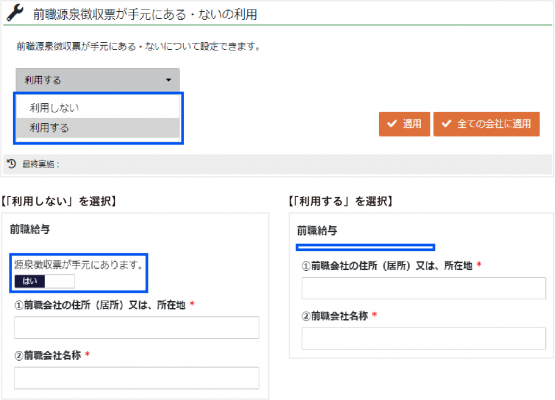
Task: Click the wrench icon beside the title
Action: [x=15, y=13]
